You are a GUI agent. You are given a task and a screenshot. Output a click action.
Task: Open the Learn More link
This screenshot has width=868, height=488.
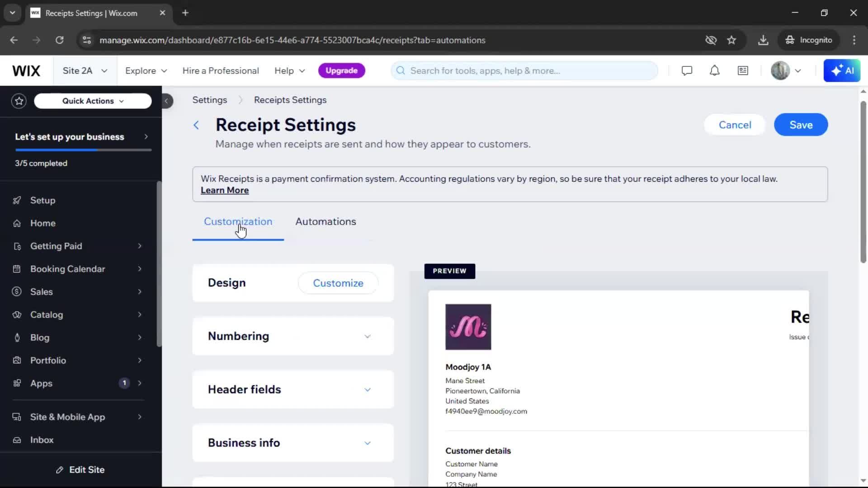pyautogui.click(x=225, y=191)
